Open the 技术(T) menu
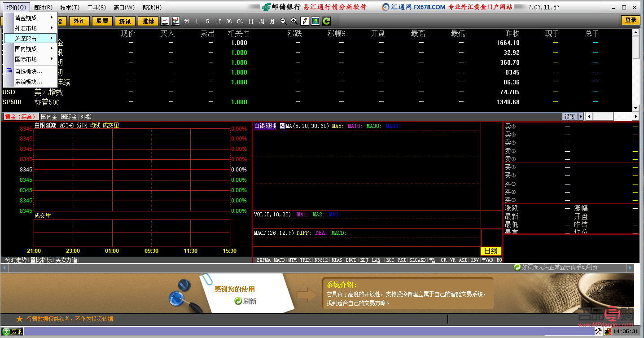Viewport: 644px width, 338px height. pos(70,8)
